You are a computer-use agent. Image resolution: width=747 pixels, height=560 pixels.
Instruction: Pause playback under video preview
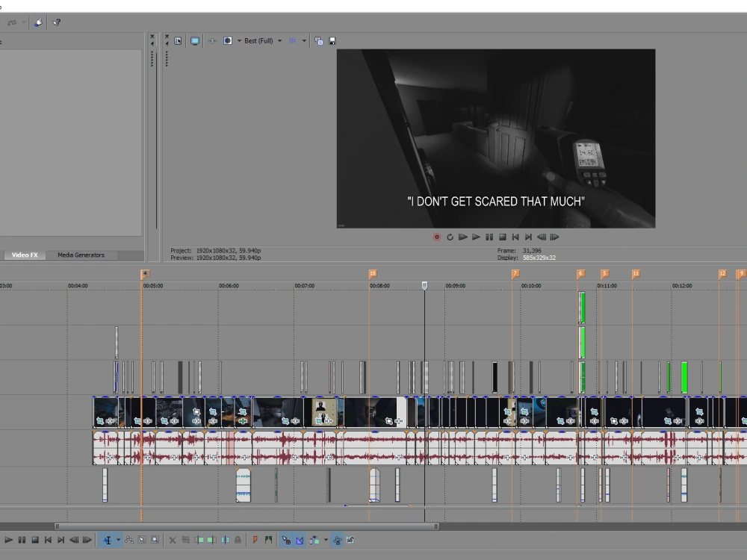click(x=489, y=237)
